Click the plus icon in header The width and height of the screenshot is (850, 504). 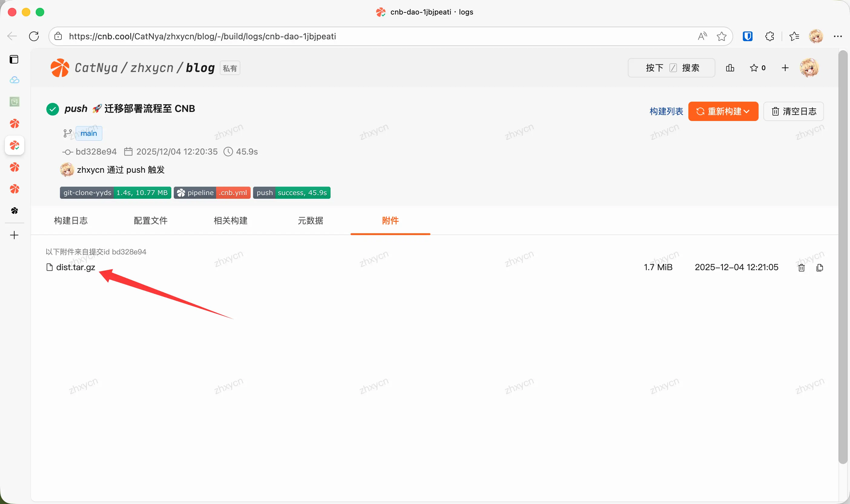pyautogui.click(x=785, y=68)
